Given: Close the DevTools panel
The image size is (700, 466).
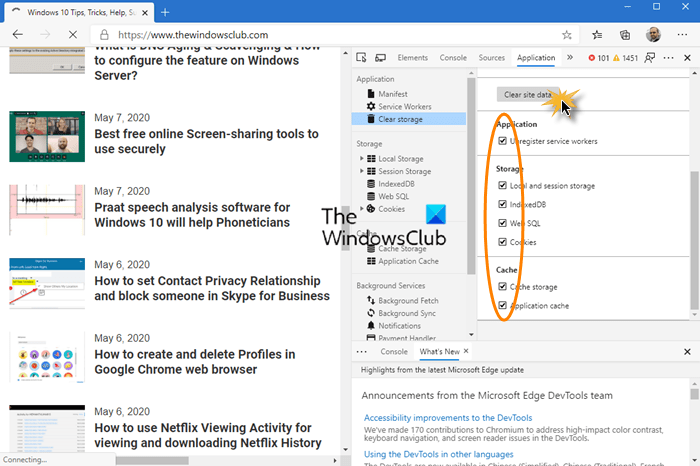Looking at the screenshot, I should tap(688, 58).
